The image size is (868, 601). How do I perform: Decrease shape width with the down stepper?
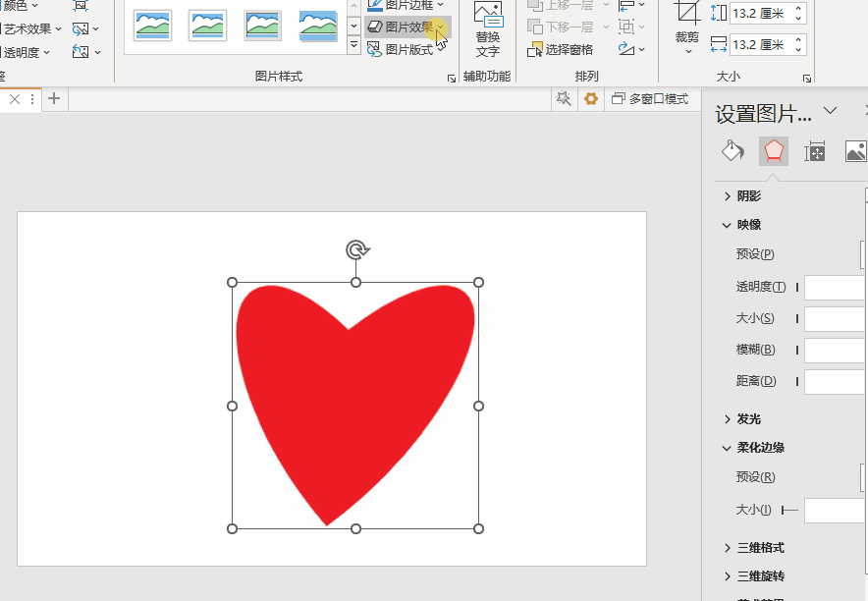798,50
